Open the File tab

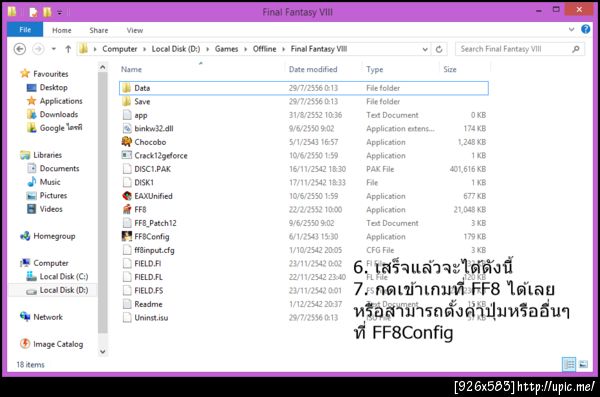25,29
